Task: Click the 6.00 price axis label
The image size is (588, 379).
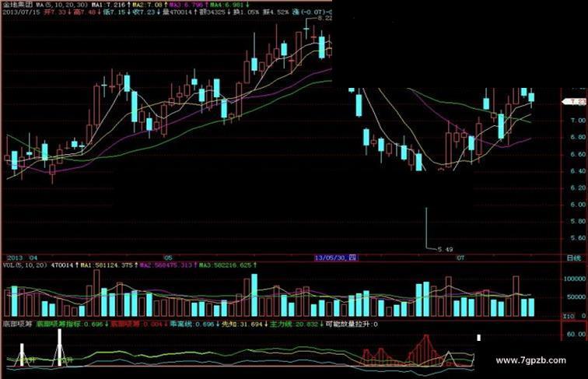Action: 577,205
